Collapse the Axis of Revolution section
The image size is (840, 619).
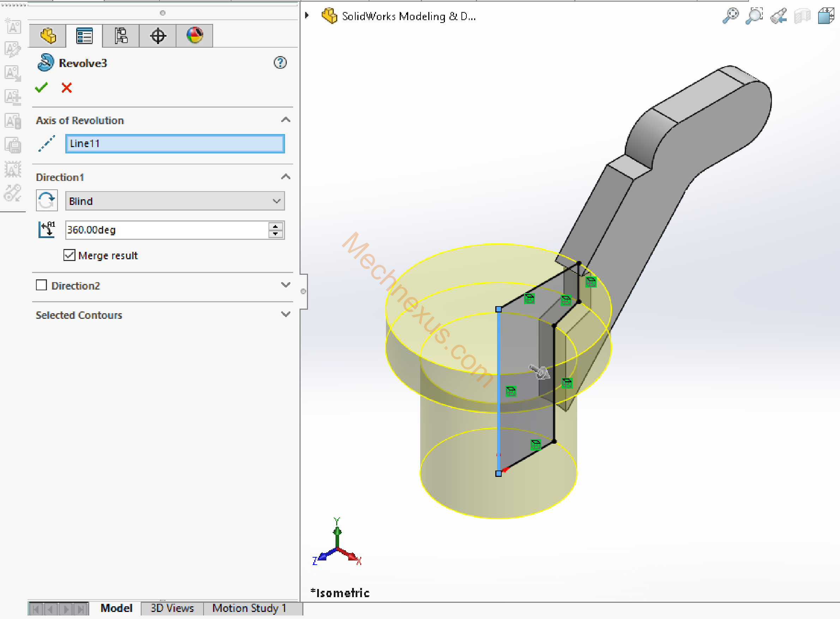[x=286, y=120]
